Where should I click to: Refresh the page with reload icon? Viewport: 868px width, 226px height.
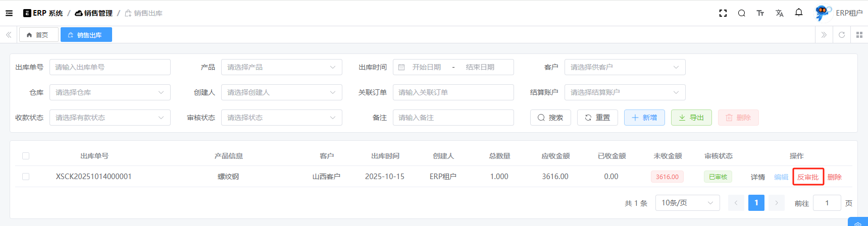click(841, 35)
